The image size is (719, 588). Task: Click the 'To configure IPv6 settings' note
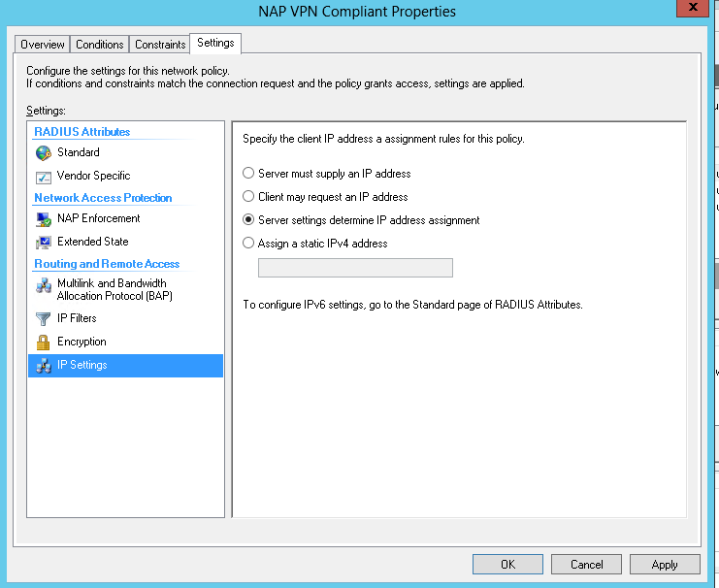click(x=412, y=305)
